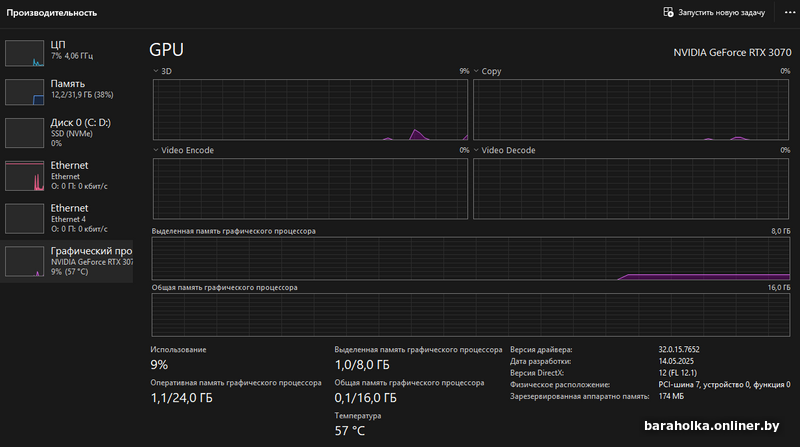Click the Disk 0 mini graph thumbnail
The image size is (800, 447).
[24, 133]
